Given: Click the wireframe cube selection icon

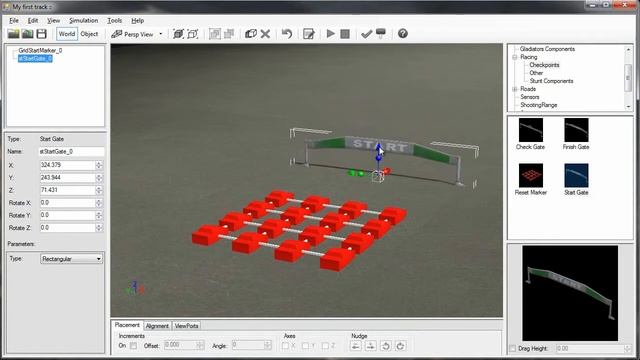Looking at the screenshot, I should 193,34.
